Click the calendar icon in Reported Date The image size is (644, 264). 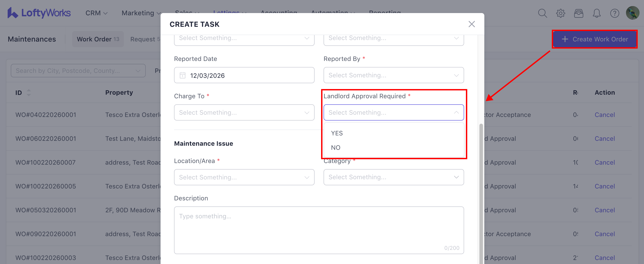tap(183, 75)
